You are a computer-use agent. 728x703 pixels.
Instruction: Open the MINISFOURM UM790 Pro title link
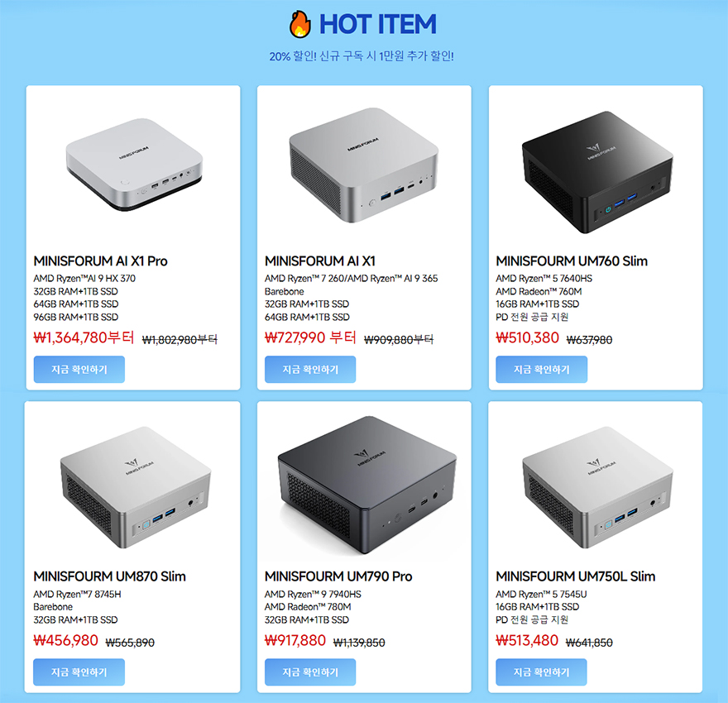coord(338,576)
